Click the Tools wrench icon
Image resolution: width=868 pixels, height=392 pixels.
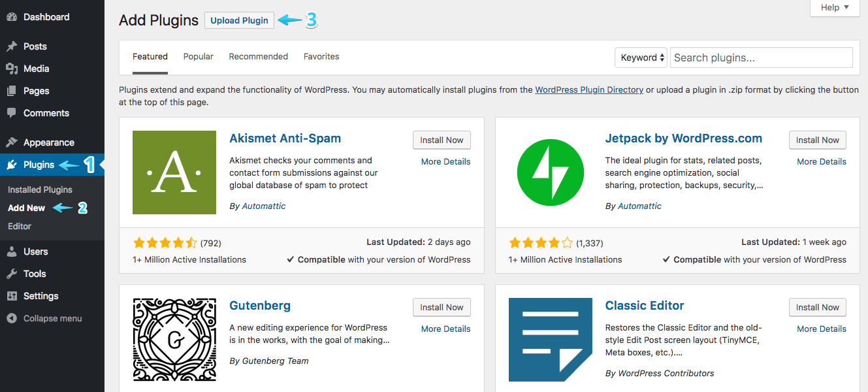tap(12, 274)
